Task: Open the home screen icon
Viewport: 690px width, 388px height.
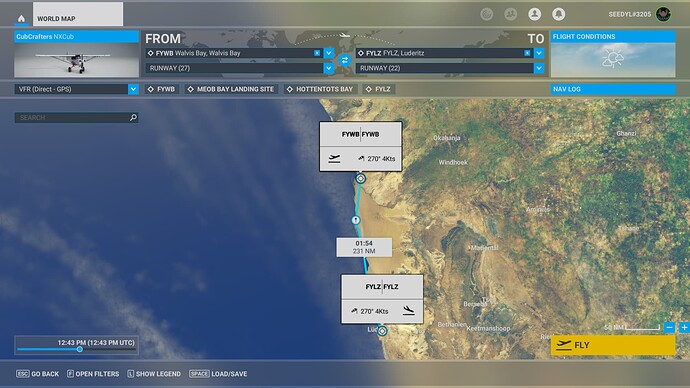Action: 21,18
